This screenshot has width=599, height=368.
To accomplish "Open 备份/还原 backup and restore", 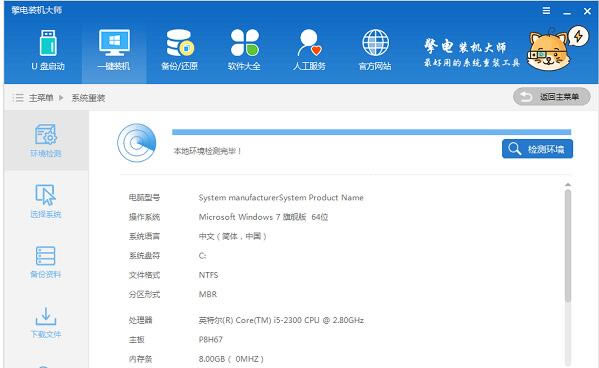I will [180, 50].
